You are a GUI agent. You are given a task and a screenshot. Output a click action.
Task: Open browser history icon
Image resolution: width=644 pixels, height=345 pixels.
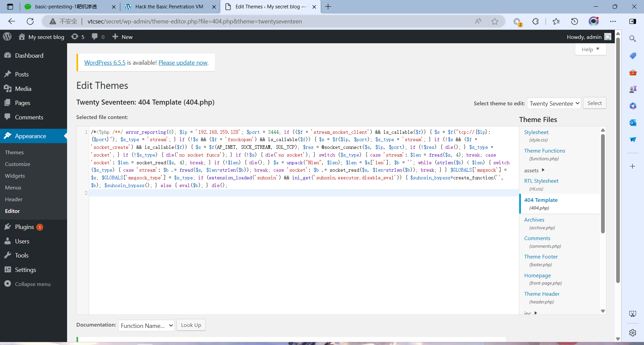click(x=575, y=21)
